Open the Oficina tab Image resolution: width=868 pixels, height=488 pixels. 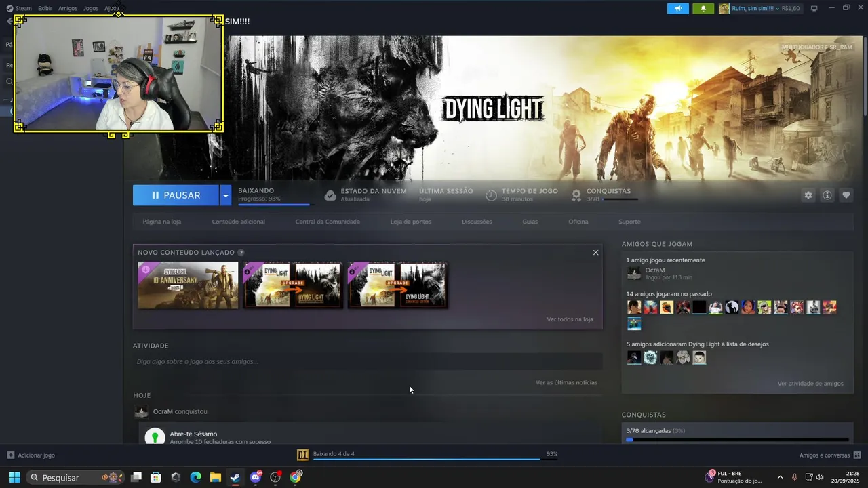coord(578,222)
